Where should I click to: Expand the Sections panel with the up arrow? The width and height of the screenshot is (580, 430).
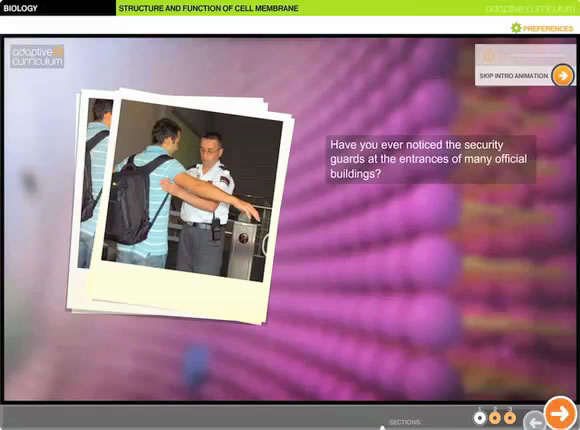[382, 428]
